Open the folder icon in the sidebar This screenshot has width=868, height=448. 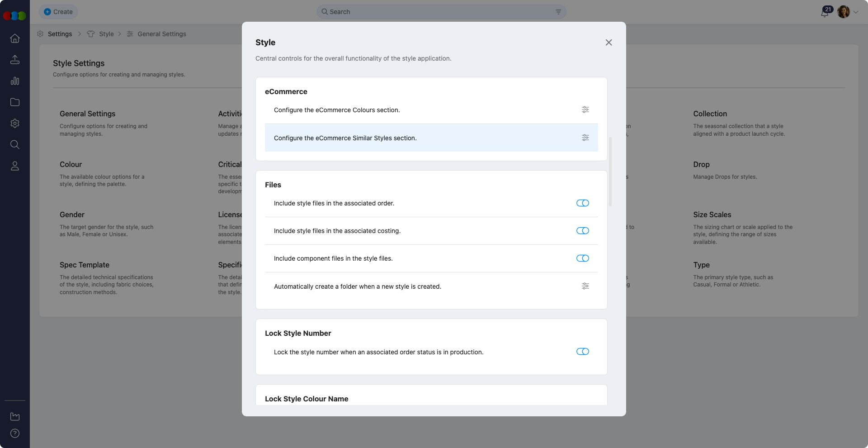(15, 102)
